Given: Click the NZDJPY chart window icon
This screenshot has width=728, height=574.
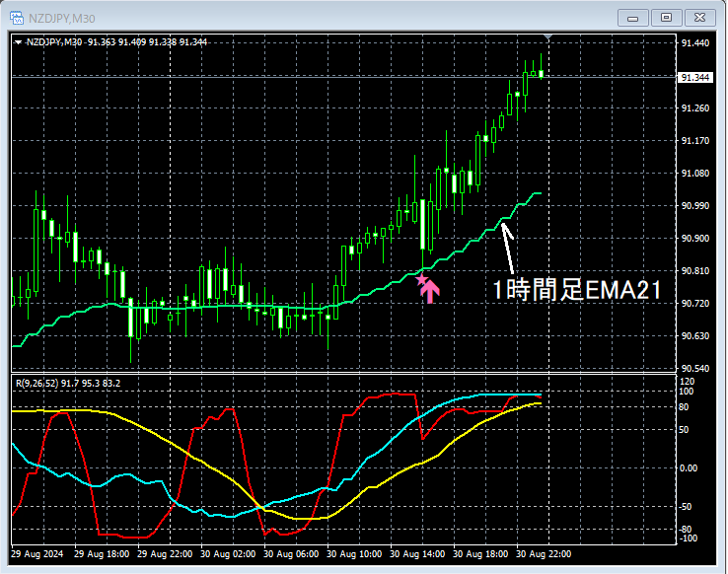Looking at the screenshot, I should pyautogui.click(x=17, y=18).
